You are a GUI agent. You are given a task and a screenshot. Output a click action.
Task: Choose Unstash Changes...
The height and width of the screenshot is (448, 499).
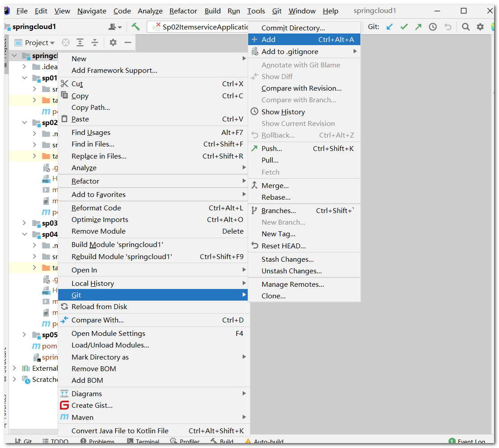point(304,271)
